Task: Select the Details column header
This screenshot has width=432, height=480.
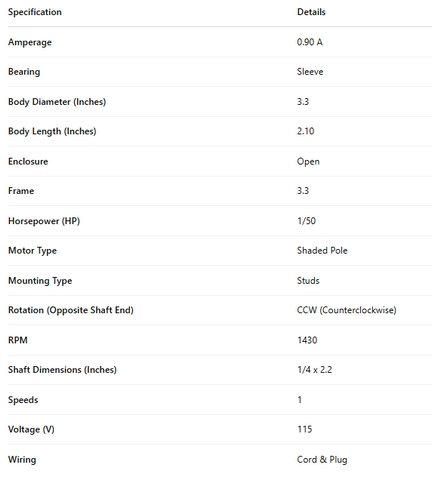Action: (311, 12)
